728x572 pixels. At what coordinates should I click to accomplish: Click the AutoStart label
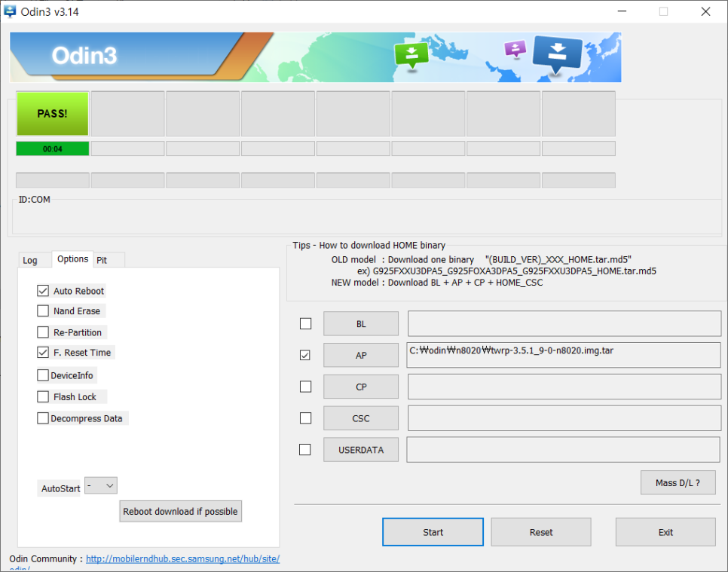(x=60, y=488)
